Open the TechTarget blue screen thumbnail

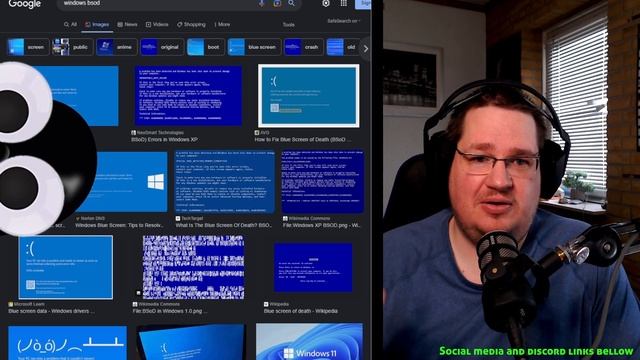click(x=225, y=182)
